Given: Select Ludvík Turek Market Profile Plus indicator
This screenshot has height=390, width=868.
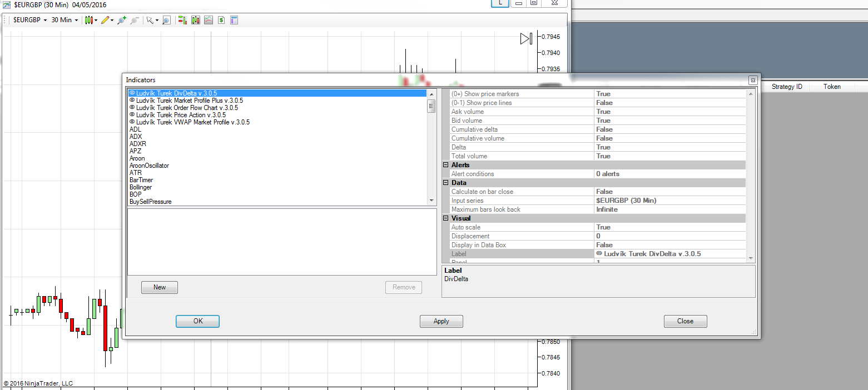Looking at the screenshot, I should click(x=277, y=101).
